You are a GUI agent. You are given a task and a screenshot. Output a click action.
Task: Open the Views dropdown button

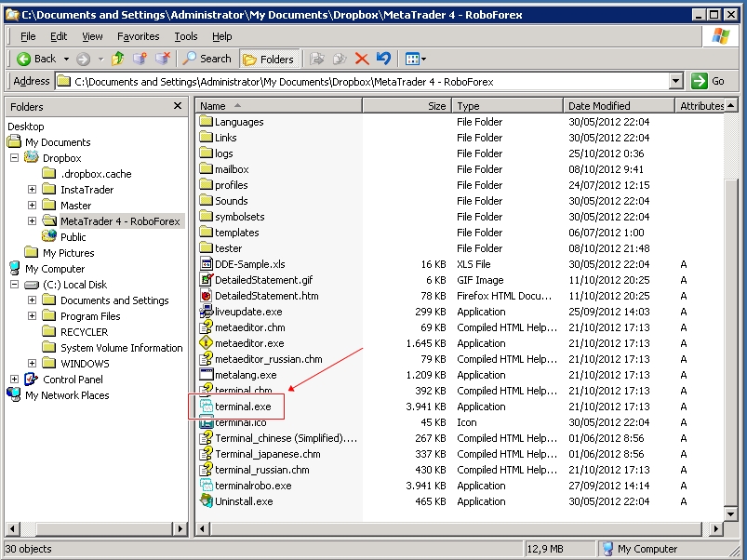click(416, 59)
